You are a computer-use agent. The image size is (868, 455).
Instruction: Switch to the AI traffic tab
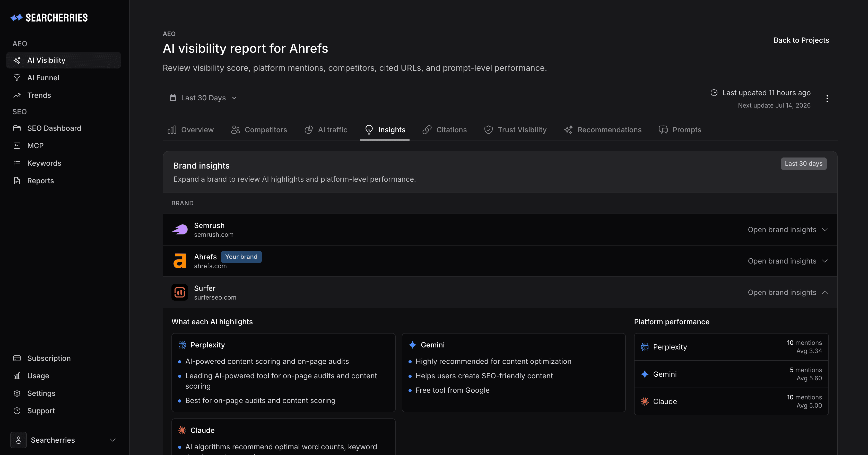(x=326, y=130)
